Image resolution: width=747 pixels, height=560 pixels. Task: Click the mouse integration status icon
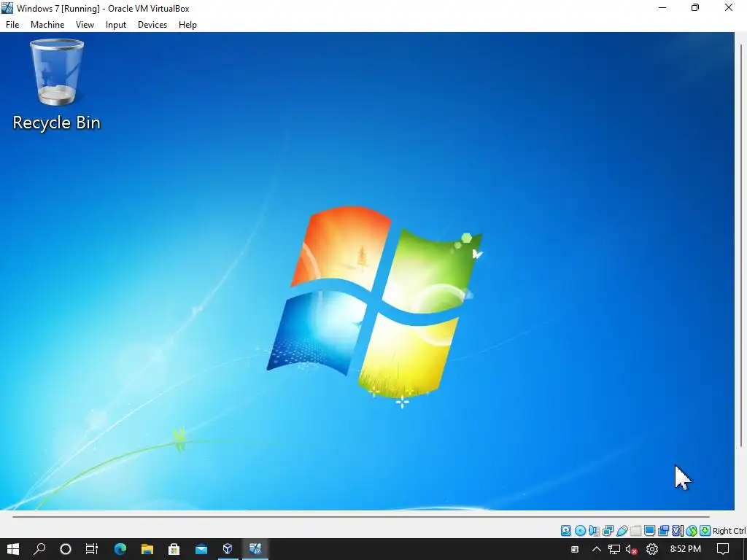click(x=692, y=531)
